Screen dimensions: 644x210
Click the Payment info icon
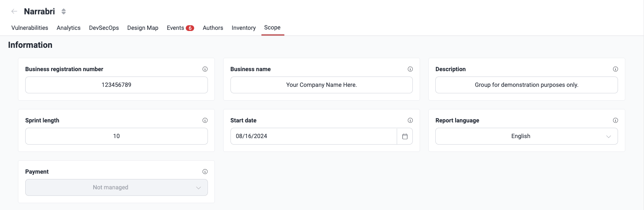[205, 172]
